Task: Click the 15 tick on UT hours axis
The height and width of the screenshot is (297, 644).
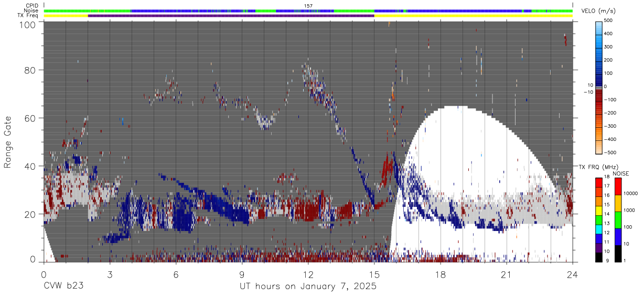Action: [x=374, y=274]
